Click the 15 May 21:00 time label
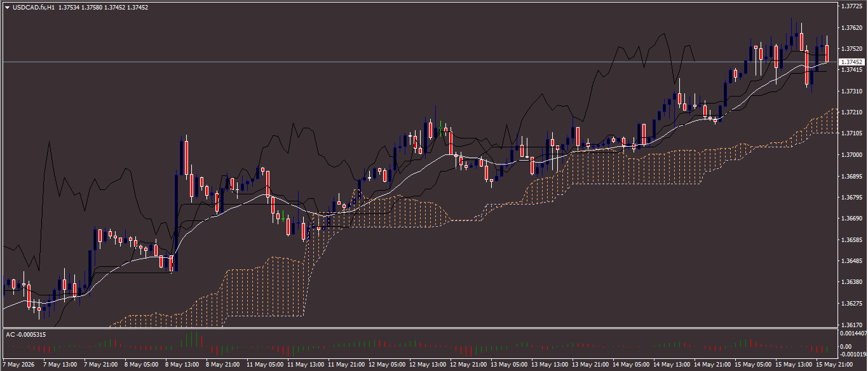 pyautogui.click(x=834, y=365)
